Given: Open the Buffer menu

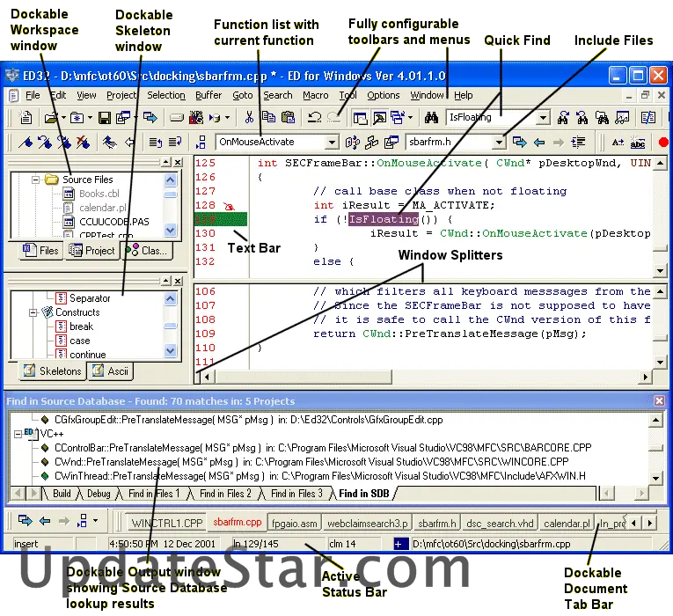Looking at the screenshot, I should point(208,95).
